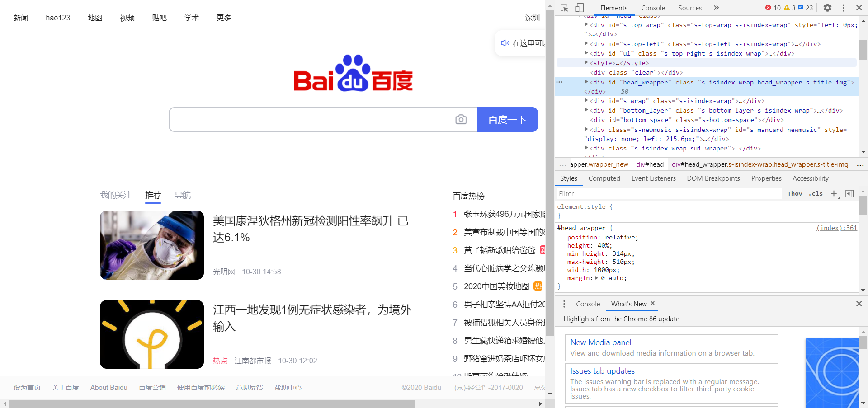868x408 pixels.
Task: Open drawer three-dot menu
Action: point(564,304)
